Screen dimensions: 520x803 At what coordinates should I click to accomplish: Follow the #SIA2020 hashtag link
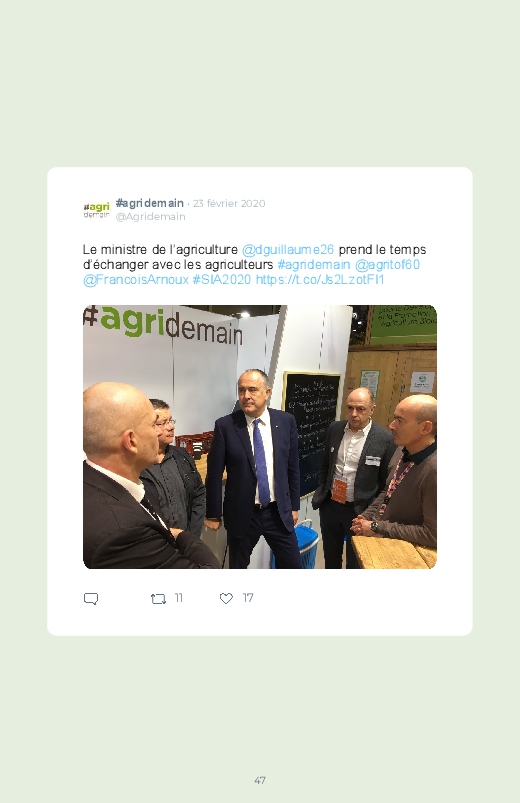click(222, 280)
